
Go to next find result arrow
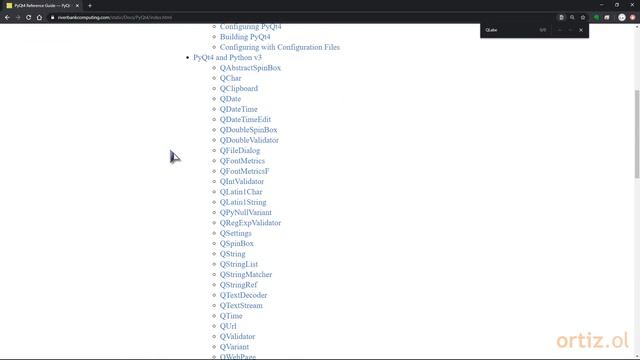(570, 30)
